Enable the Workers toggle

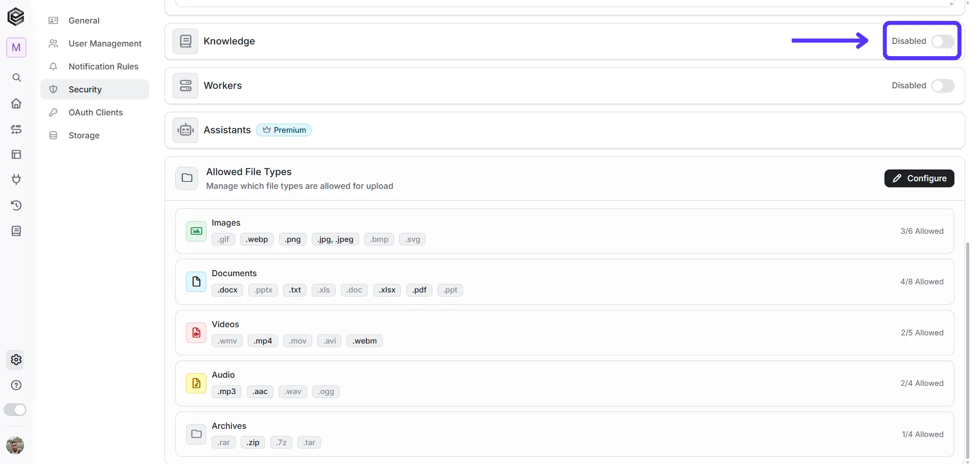943,86
